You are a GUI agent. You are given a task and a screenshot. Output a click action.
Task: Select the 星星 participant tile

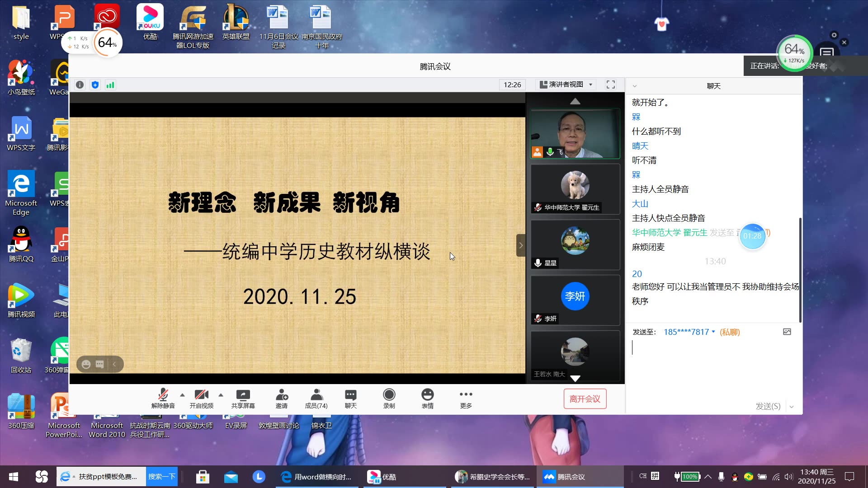point(575,244)
